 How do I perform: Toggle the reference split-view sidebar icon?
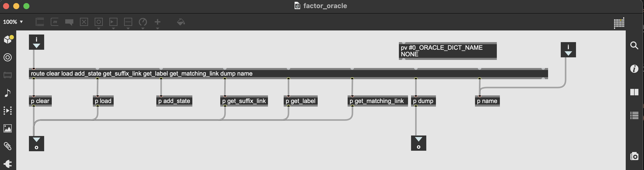coord(634,92)
